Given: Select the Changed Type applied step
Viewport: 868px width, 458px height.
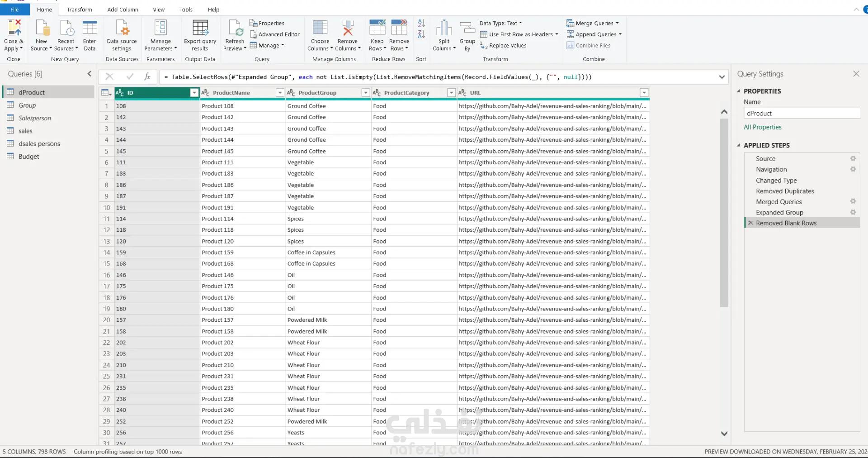Looking at the screenshot, I should (802, 180).
